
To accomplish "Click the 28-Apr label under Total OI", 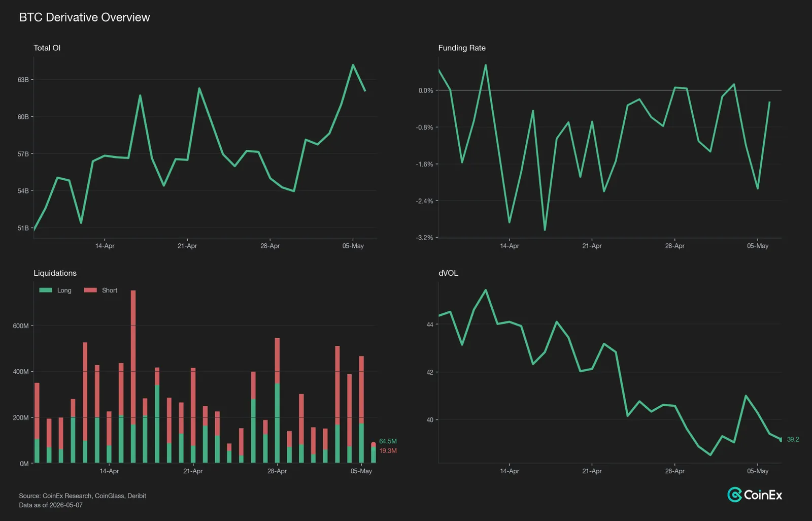I will (x=270, y=246).
